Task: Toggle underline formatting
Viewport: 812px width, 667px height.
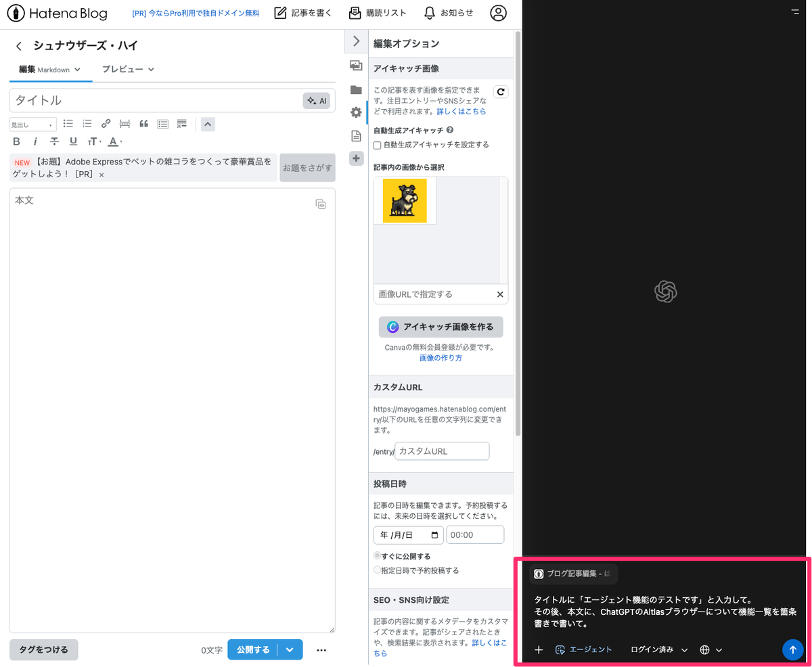Action: (x=73, y=141)
